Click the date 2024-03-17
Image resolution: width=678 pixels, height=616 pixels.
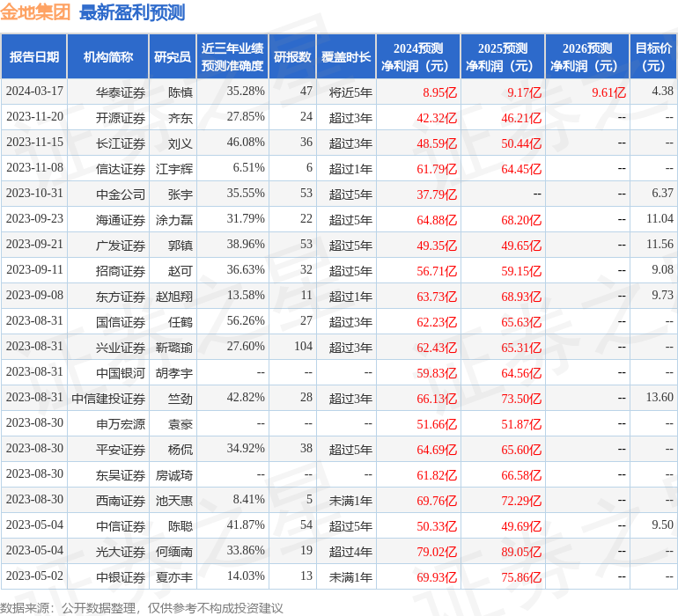34,92
